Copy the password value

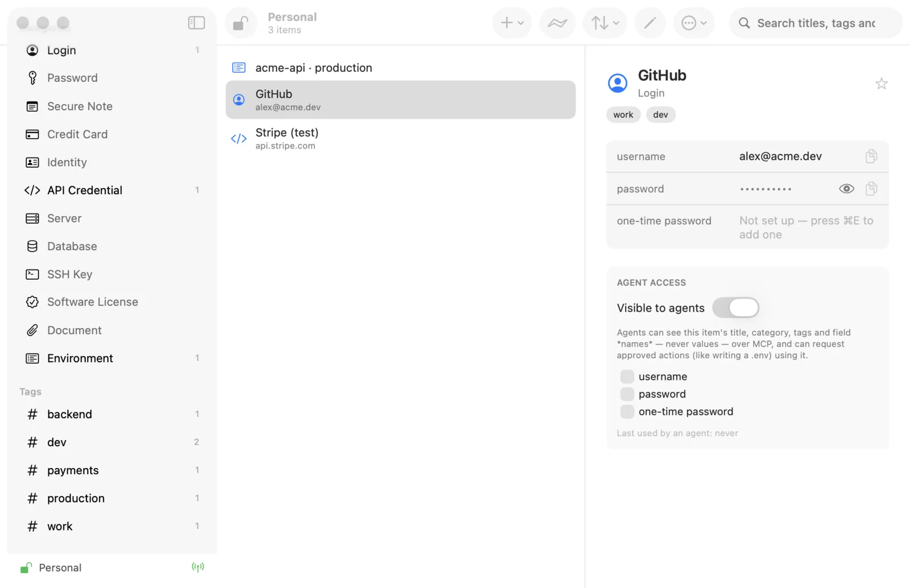click(871, 188)
